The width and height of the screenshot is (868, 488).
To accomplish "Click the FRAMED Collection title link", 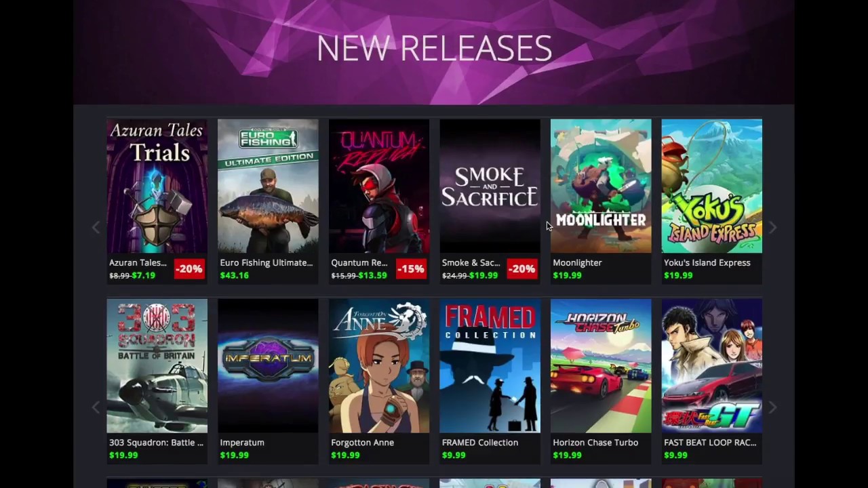I will [480, 443].
